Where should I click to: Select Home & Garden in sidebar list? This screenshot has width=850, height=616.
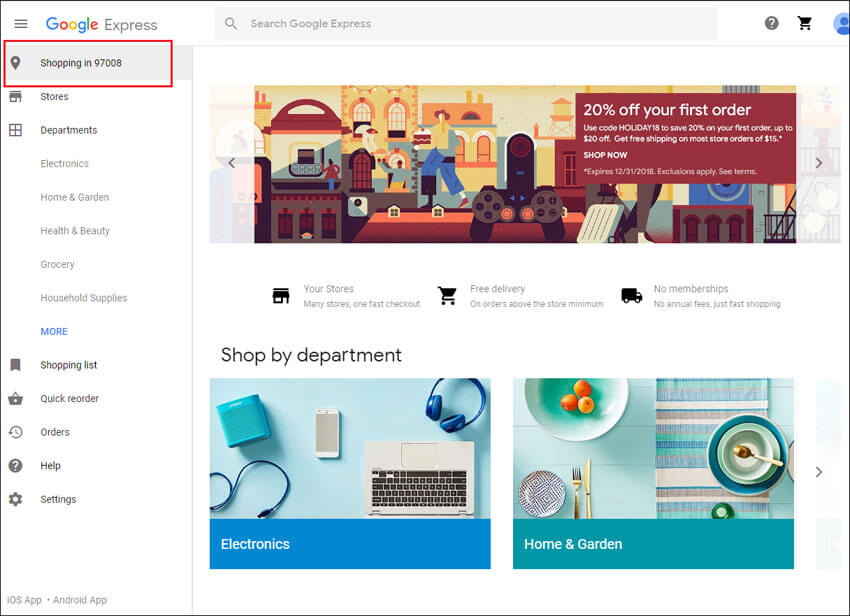tap(75, 197)
